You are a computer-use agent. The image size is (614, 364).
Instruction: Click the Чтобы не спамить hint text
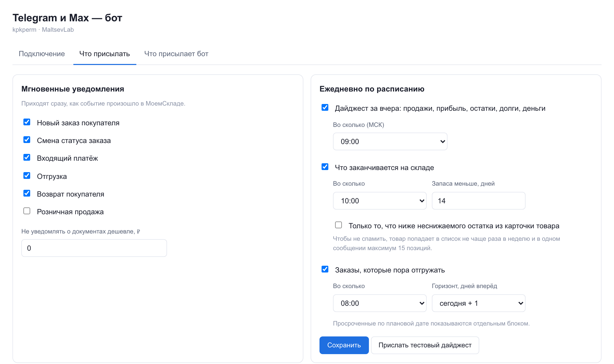coord(446,243)
